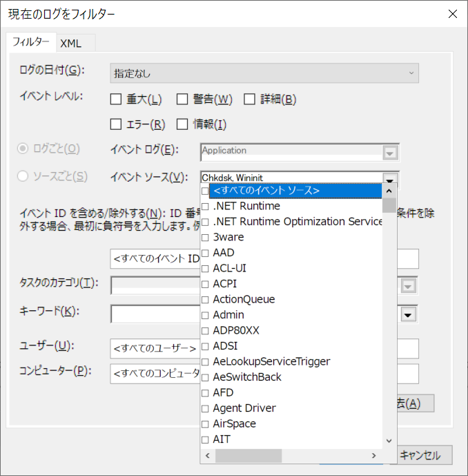Collapse the イベント ソース dropdown arrow
The height and width of the screenshot is (476, 468).
[390, 178]
